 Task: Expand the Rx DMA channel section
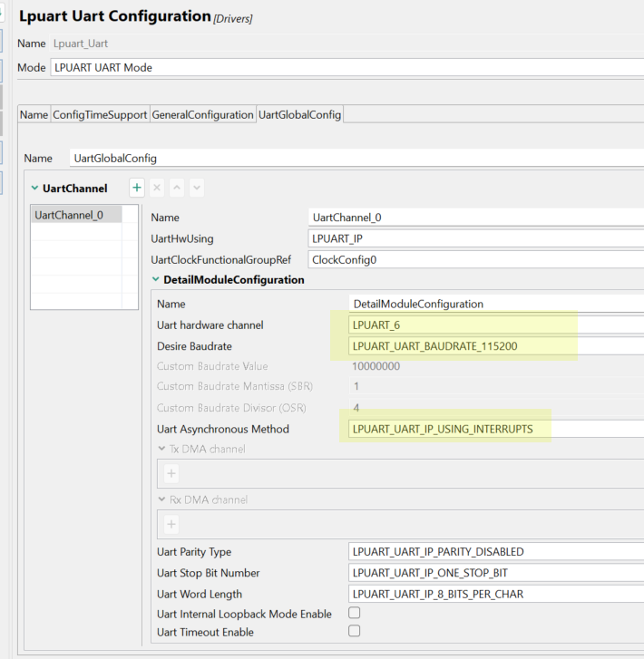(161, 500)
